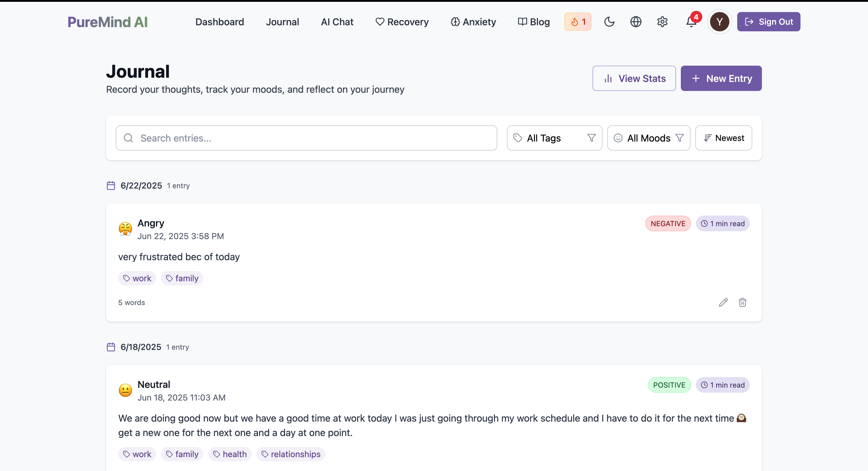Open the Recovery nav item
Image resolution: width=868 pixels, height=471 pixels.
click(402, 22)
